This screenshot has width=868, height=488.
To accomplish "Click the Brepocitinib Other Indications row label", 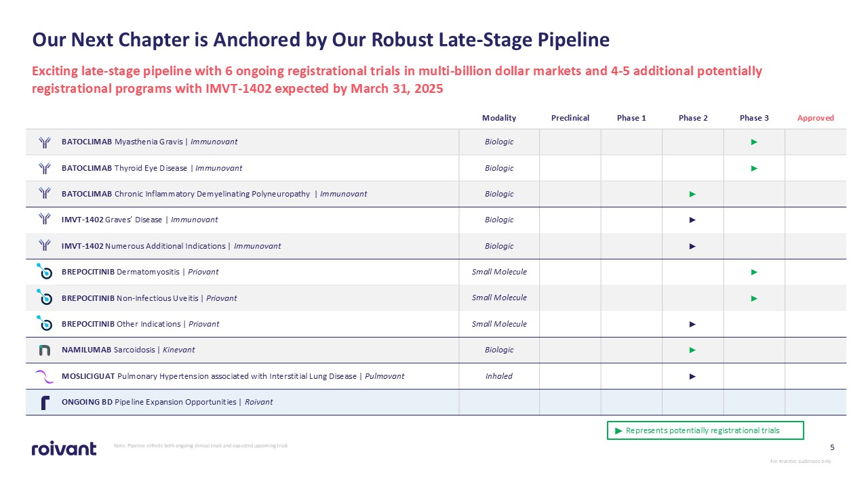I will 140,324.
